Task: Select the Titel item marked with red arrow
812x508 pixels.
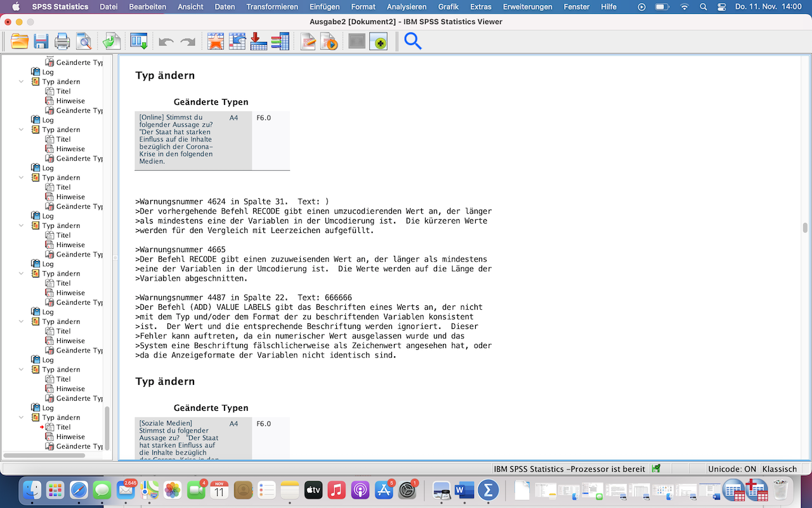Action: click(63, 427)
